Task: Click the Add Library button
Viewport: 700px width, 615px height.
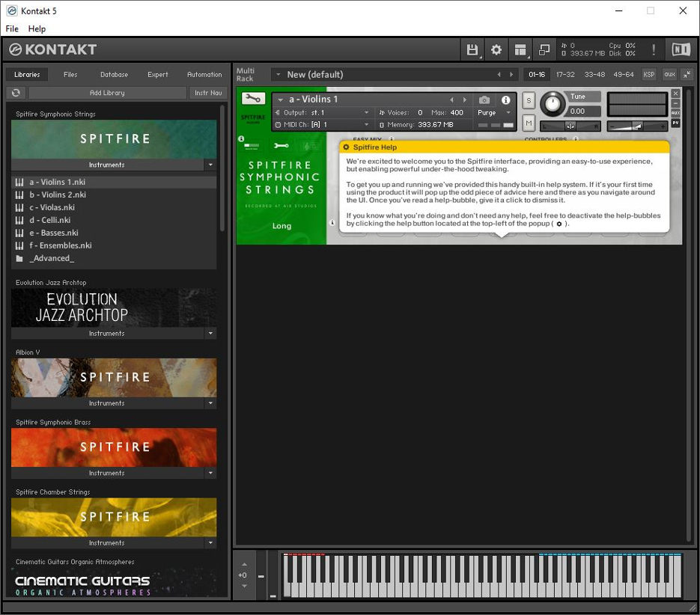Action: click(x=107, y=92)
